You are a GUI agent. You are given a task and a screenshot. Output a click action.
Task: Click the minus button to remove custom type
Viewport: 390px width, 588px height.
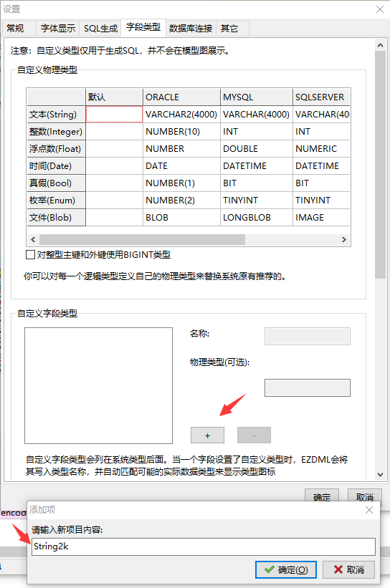tap(254, 435)
